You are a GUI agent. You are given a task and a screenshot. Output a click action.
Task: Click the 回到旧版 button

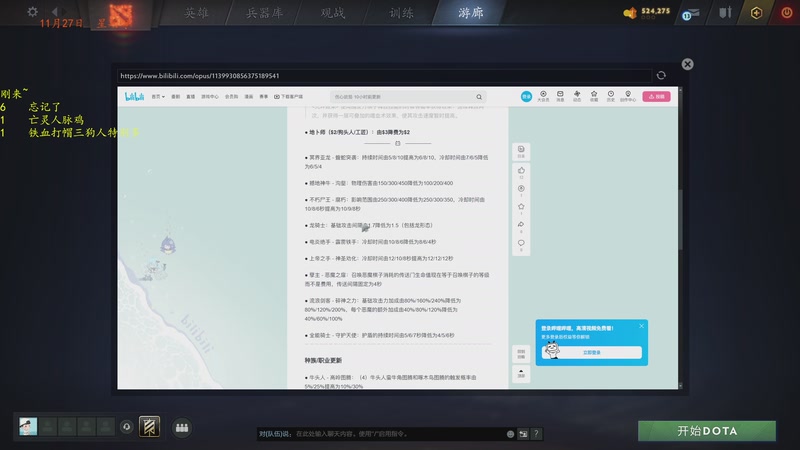(x=521, y=354)
